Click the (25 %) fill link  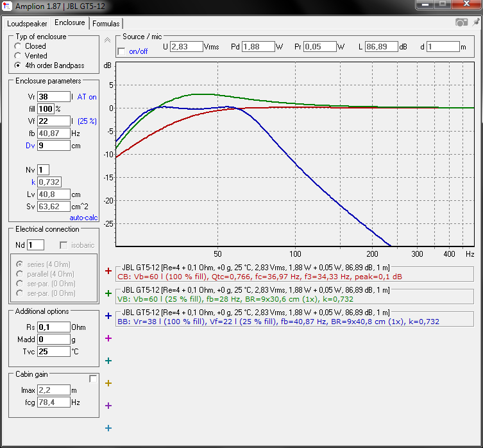point(87,121)
